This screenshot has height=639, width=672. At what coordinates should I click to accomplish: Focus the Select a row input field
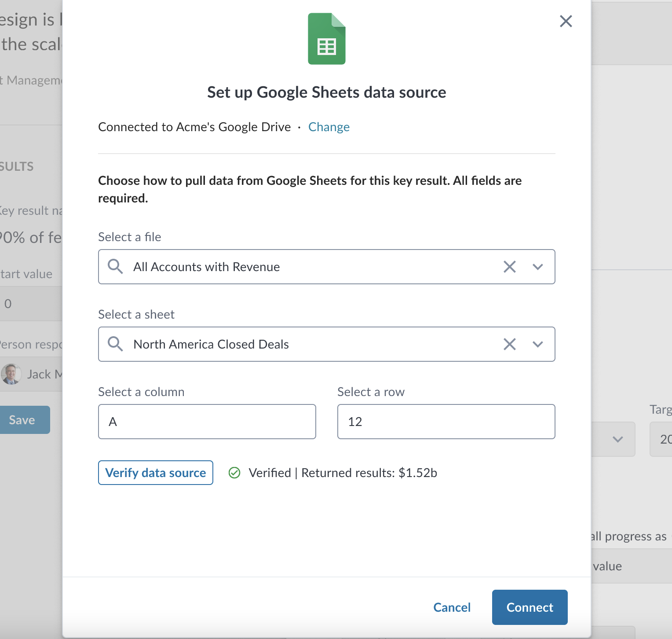pos(446,422)
